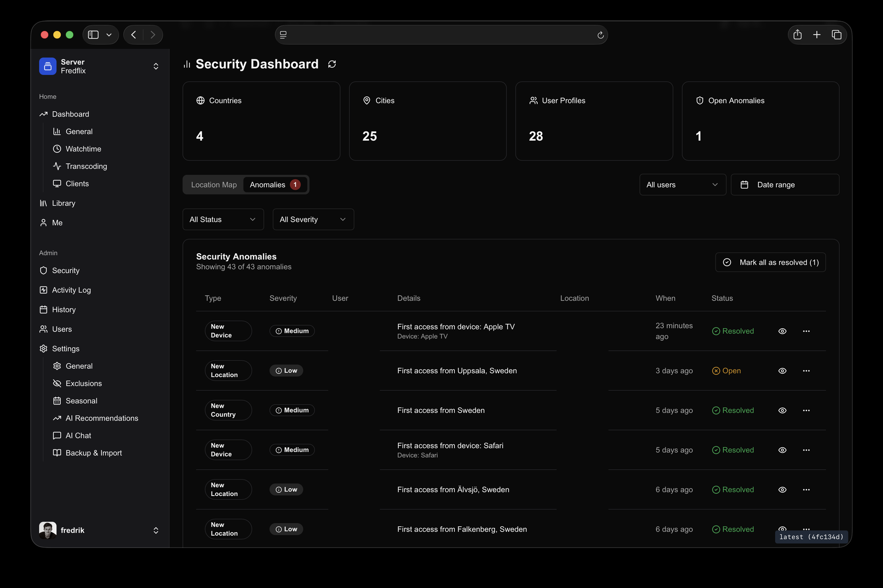Open the Watchtime clock icon in sidebar
Screen dimensions: 883x588
(57, 149)
